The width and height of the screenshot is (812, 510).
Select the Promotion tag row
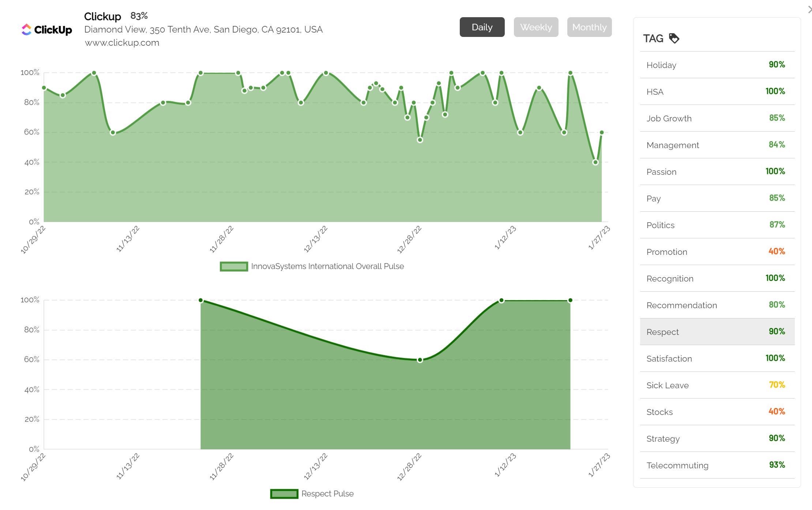[x=717, y=252]
